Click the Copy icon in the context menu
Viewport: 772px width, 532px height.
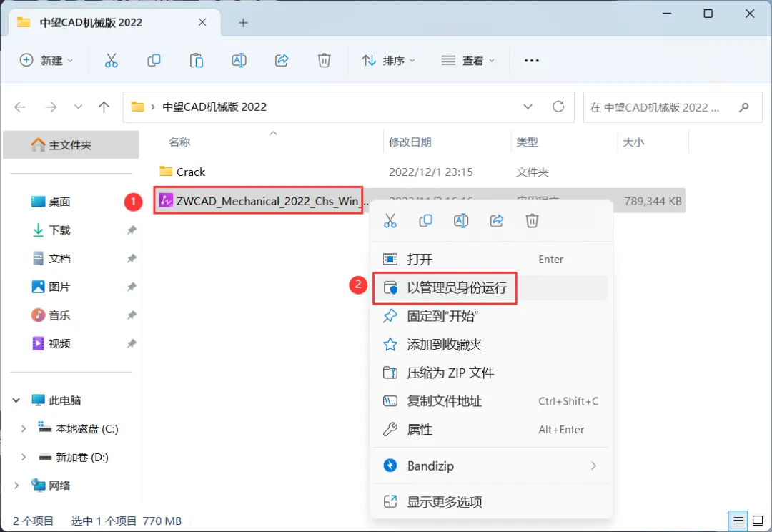[x=425, y=221]
